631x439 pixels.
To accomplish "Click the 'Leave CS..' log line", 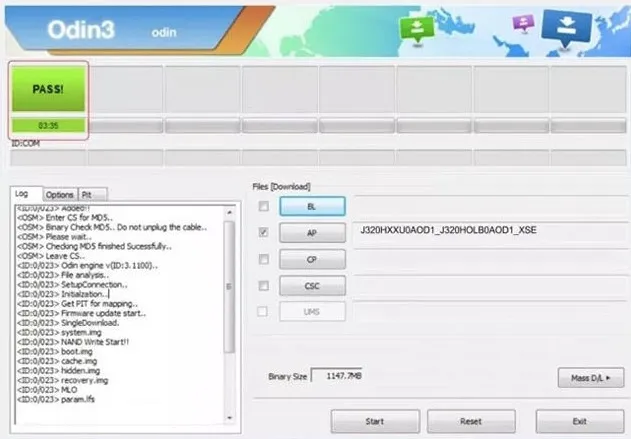I will pyautogui.click(x=51, y=256).
